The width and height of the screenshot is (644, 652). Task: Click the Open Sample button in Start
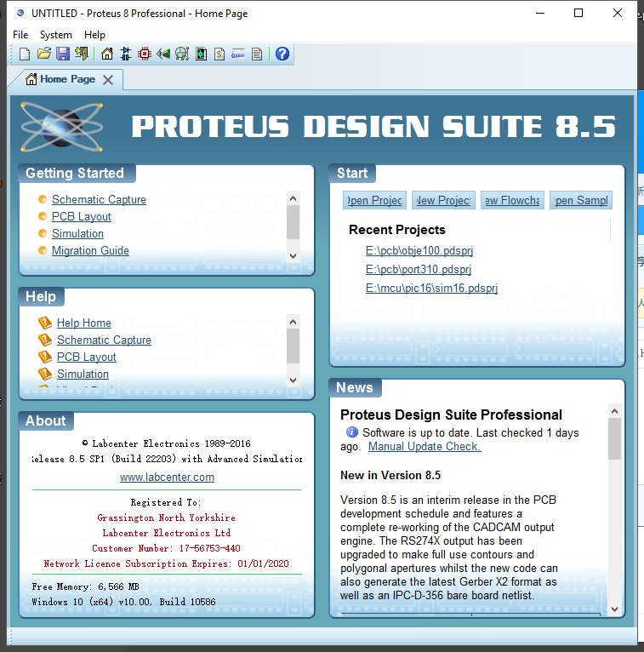(x=581, y=200)
